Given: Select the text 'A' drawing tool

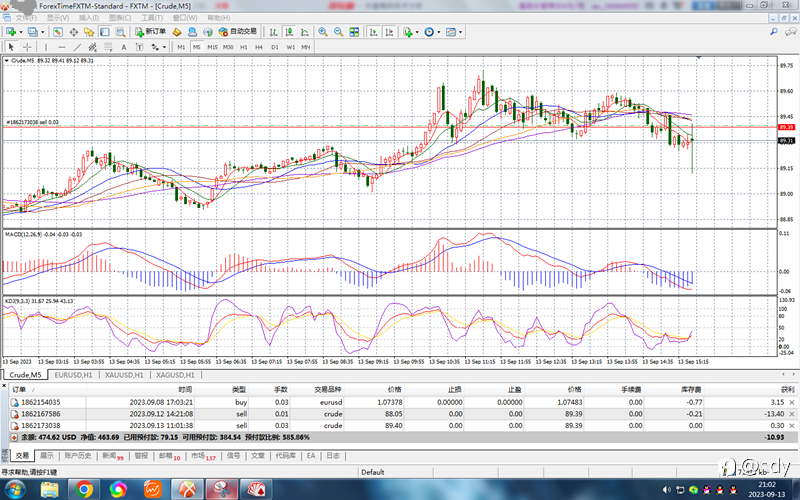Looking at the screenshot, I should point(123,47).
